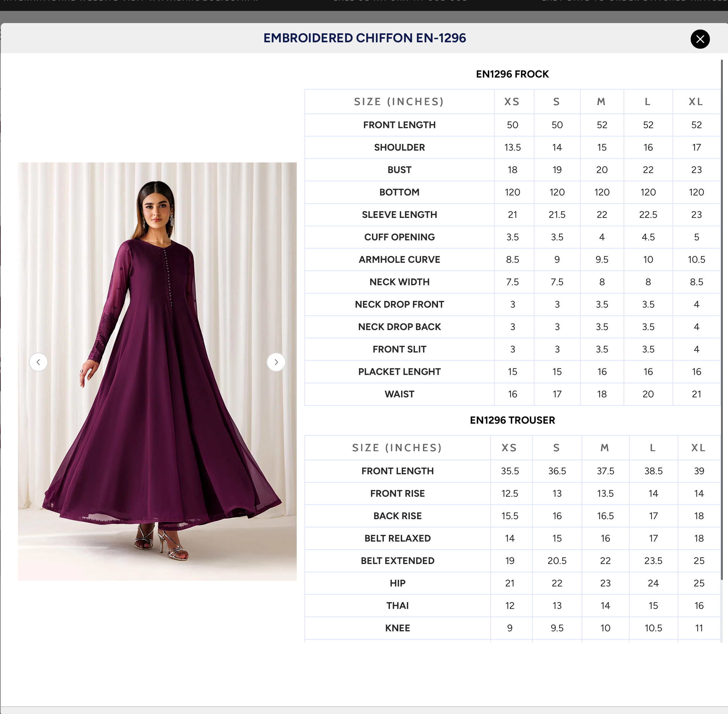Click THAI row label
Viewport: 728px width, 714px height.
[397, 606]
